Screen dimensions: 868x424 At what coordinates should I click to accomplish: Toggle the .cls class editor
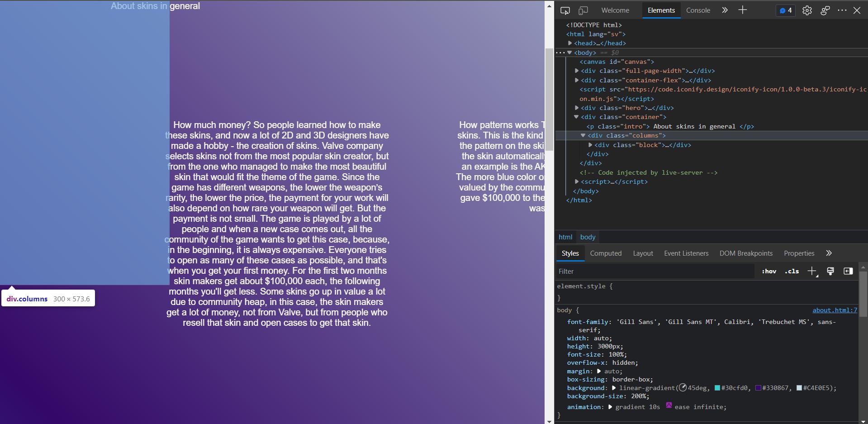[792, 272]
